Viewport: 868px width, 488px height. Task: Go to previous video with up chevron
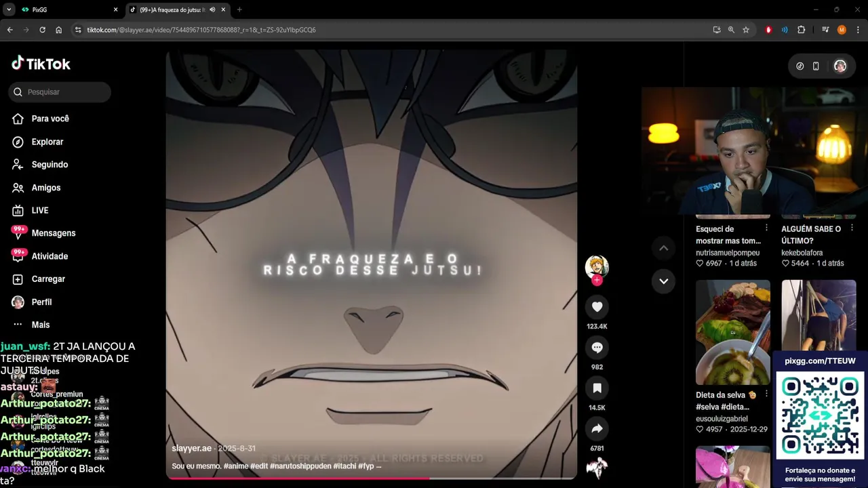point(664,248)
